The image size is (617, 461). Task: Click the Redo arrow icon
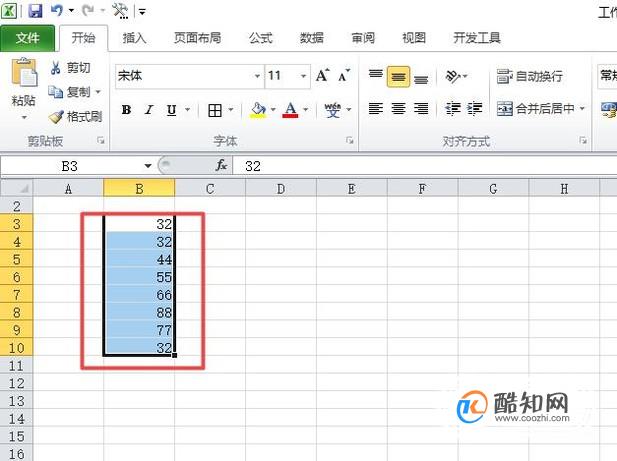pos(88,11)
